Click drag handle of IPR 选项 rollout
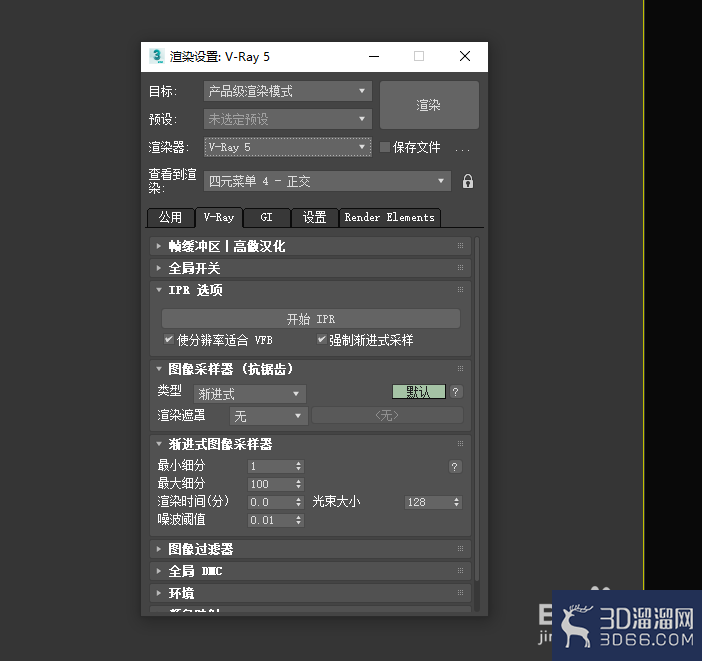 pos(460,290)
